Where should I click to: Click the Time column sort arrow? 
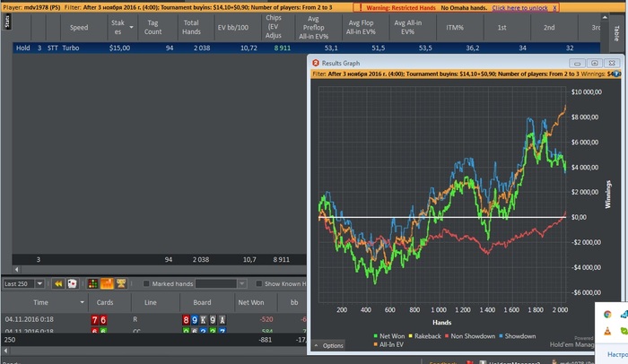(x=83, y=302)
